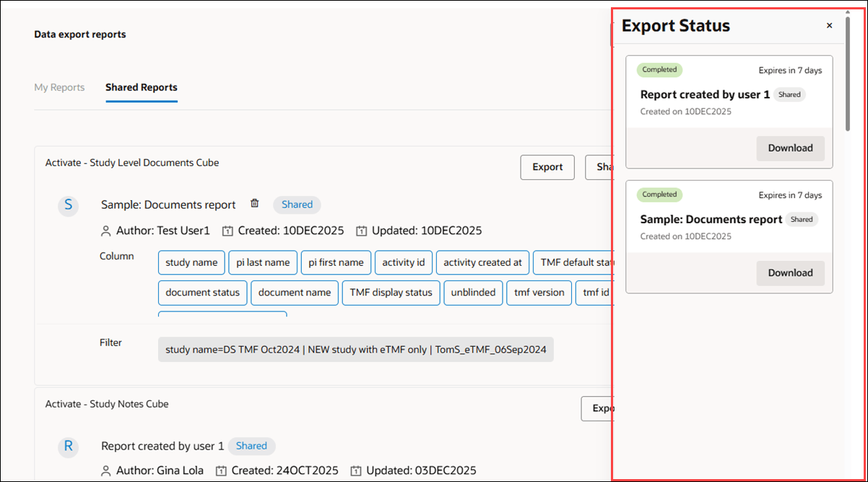Switch to the My Reports tab
Viewport: 868px width, 482px height.
point(59,87)
